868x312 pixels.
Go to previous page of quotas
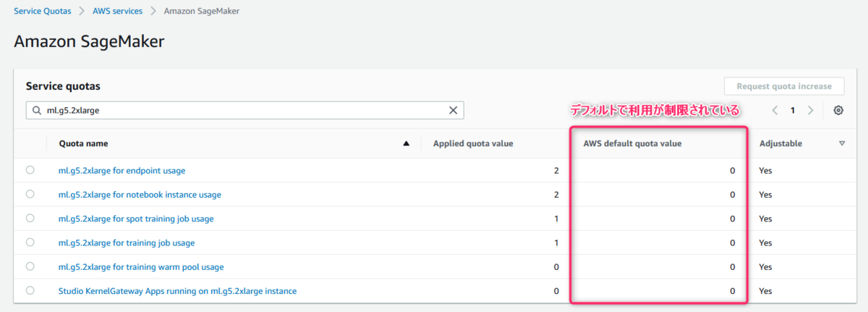point(775,111)
